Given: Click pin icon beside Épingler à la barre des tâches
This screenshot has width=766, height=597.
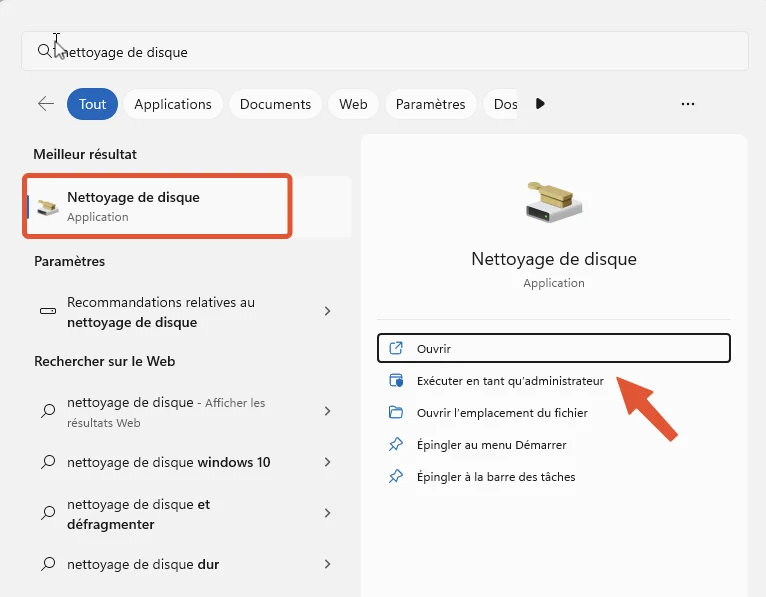Looking at the screenshot, I should pos(396,476).
